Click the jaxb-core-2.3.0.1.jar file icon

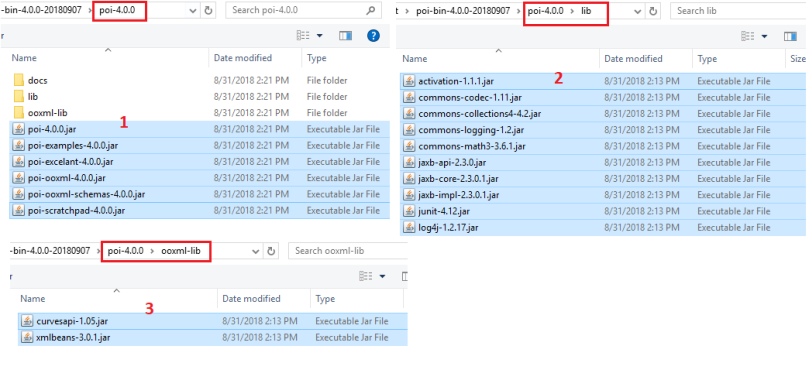[x=409, y=179]
